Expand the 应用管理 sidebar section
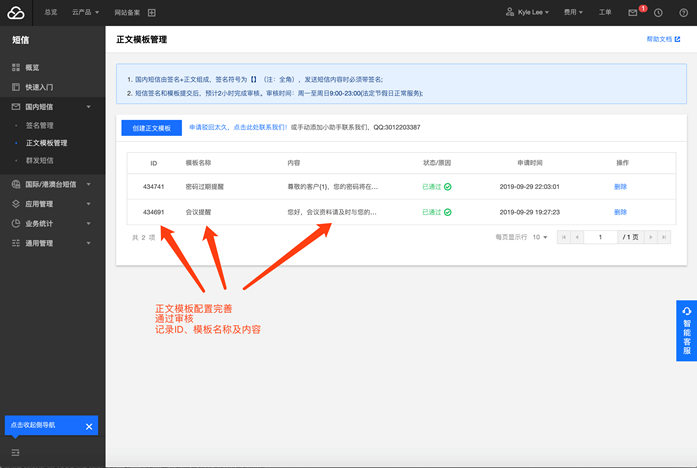The image size is (697, 468). coord(52,204)
